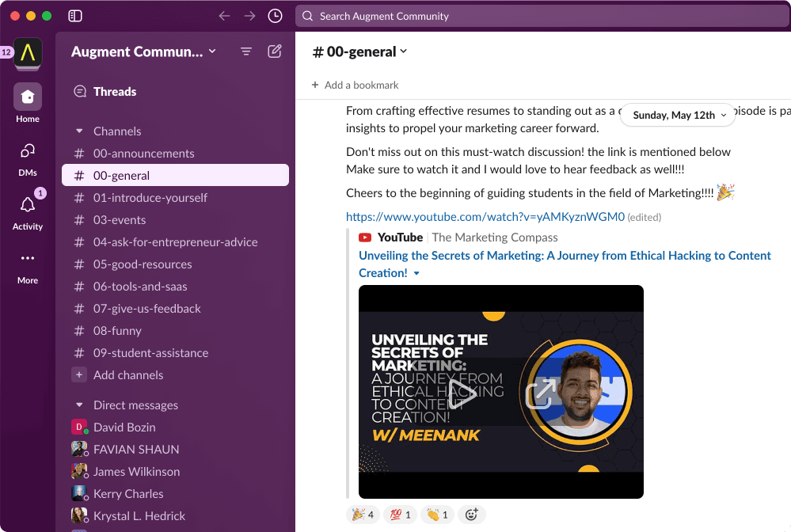Click the external link icon on video thumbnail

(x=541, y=393)
